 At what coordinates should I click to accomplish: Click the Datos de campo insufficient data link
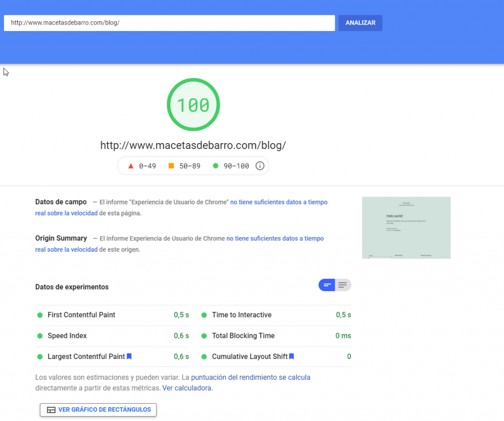click(x=279, y=202)
